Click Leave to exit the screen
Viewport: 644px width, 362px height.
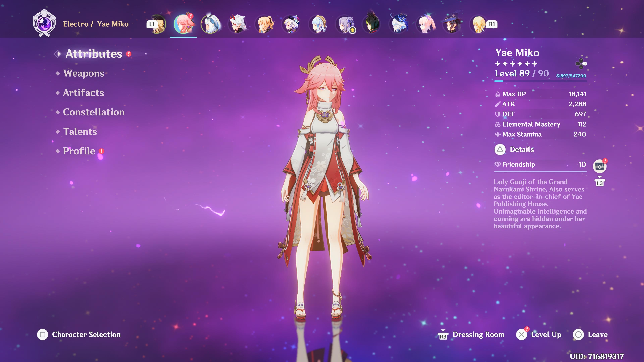[598, 335]
